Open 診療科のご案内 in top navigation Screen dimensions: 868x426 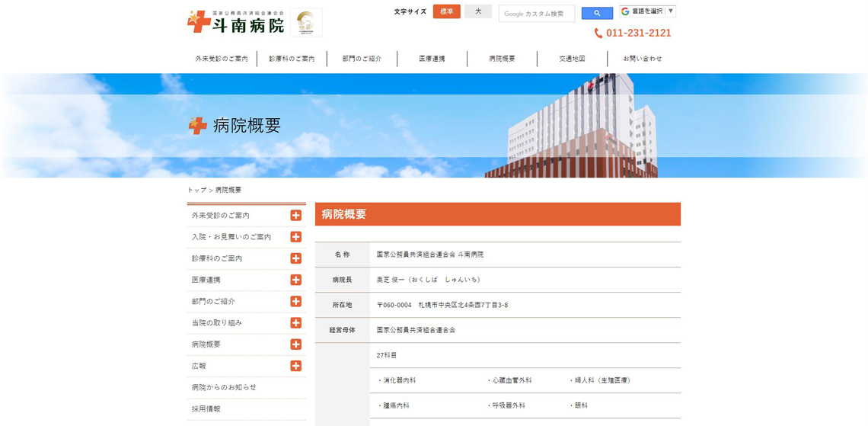292,59
